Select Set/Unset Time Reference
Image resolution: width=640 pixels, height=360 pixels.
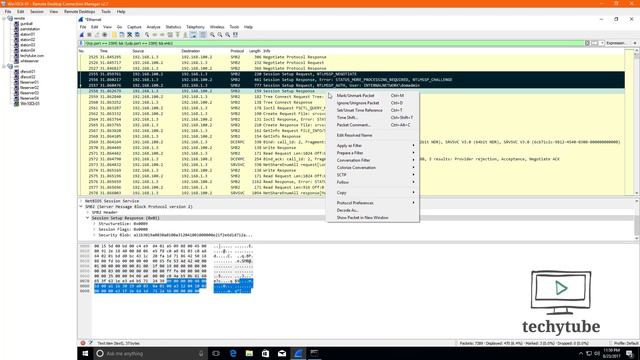click(x=373, y=110)
